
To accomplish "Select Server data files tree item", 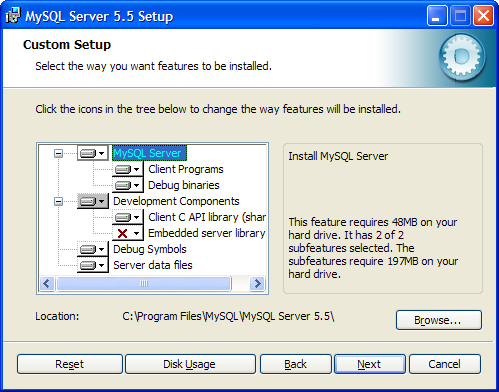I will [x=153, y=265].
